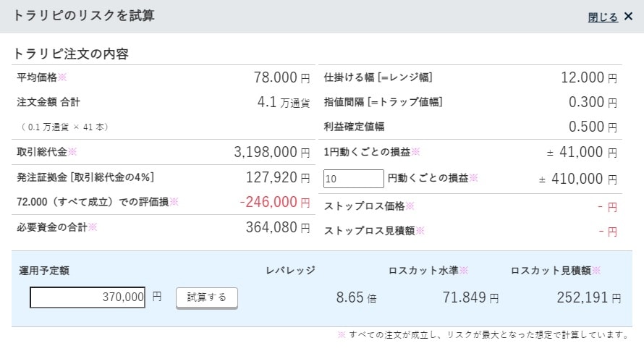Click the 仕掛ける幅 [=レンジ幅] label
The width and height of the screenshot is (644, 351).
[x=378, y=77]
